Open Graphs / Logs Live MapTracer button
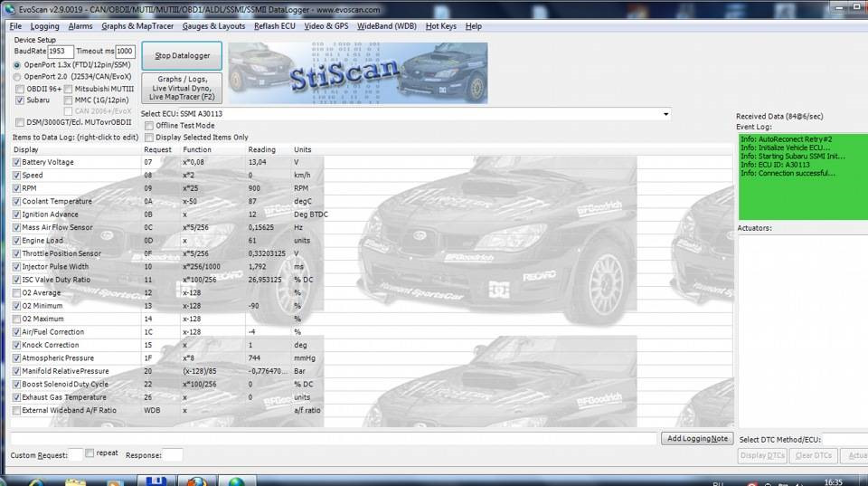This screenshot has height=486, width=868. click(x=181, y=88)
